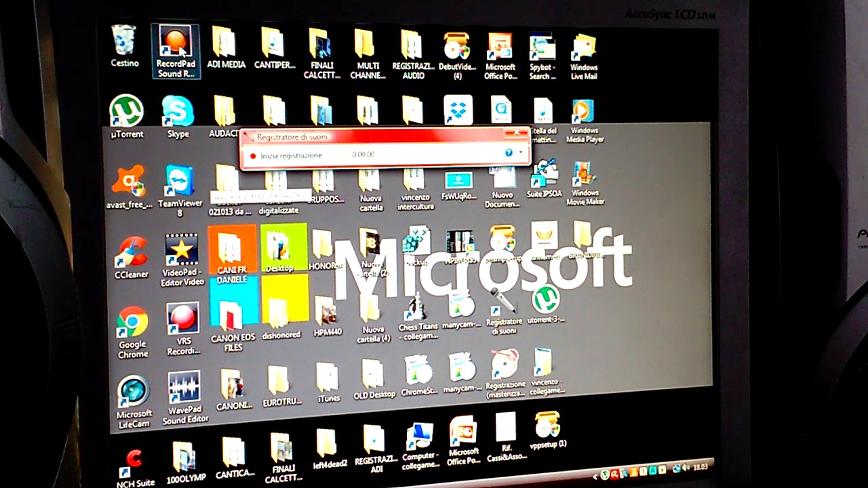The height and width of the screenshot is (488, 868).
Task: Open the 021013 da... folder
Action: tap(230, 191)
